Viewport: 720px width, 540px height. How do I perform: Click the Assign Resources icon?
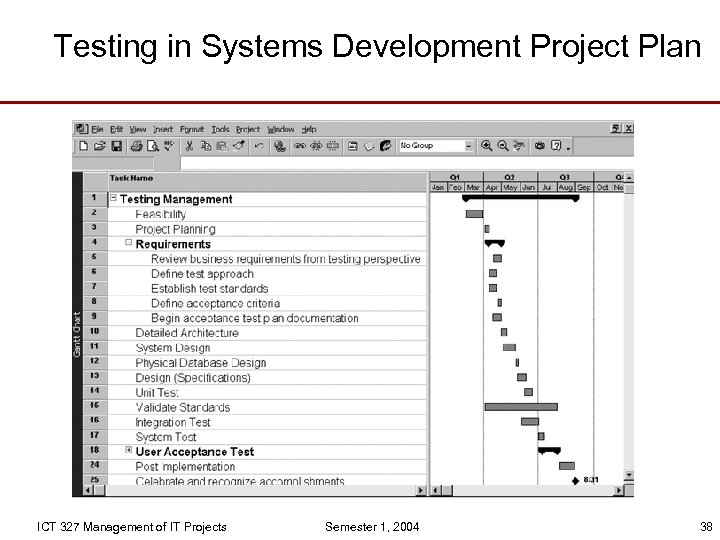tap(386, 146)
